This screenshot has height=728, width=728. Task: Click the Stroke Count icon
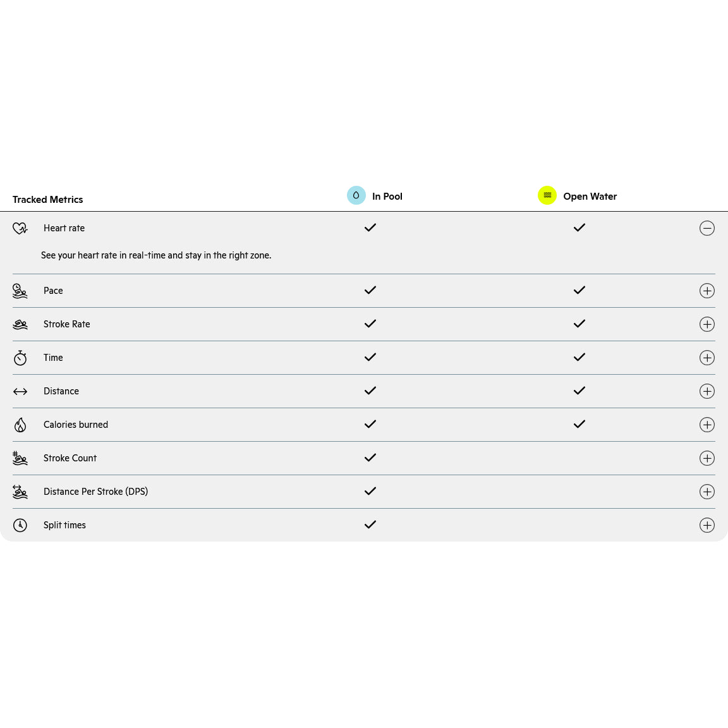[20, 458]
